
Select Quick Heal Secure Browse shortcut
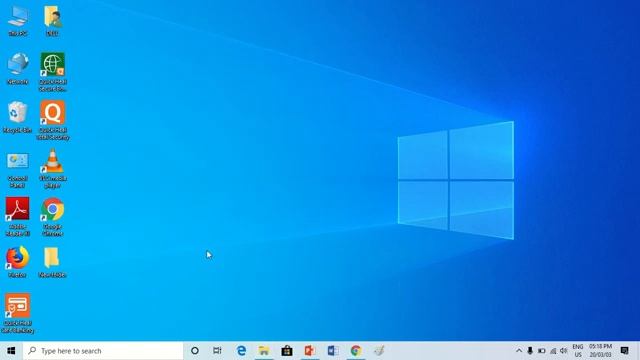53,72
